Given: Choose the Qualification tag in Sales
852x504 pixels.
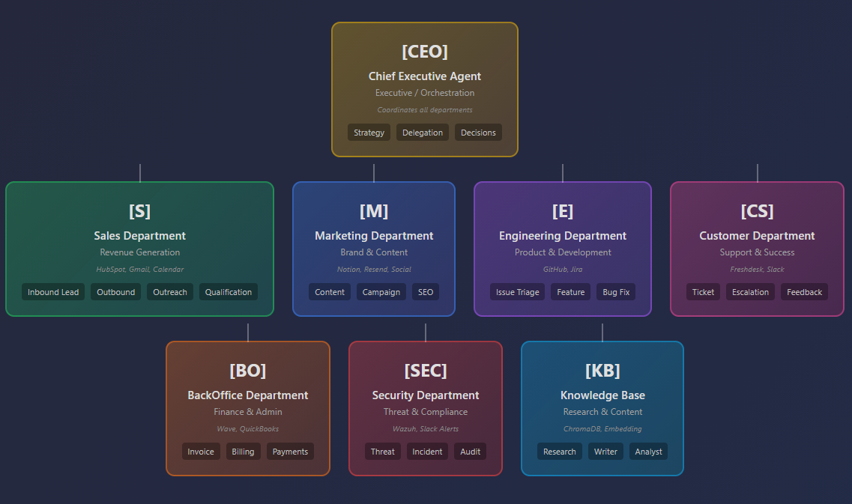Looking at the screenshot, I should point(229,292).
